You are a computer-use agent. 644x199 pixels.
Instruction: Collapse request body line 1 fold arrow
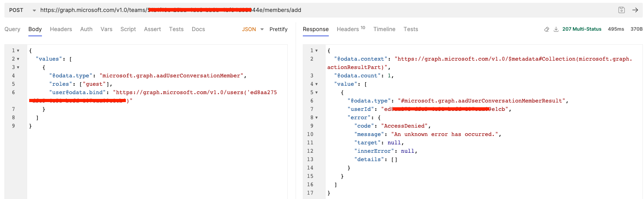point(18,51)
